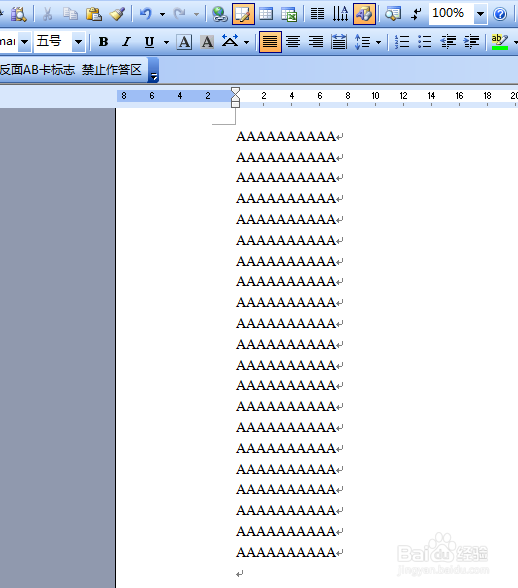Apply character border icon
Viewport: 518px width, 588px height.
click(184, 42)
